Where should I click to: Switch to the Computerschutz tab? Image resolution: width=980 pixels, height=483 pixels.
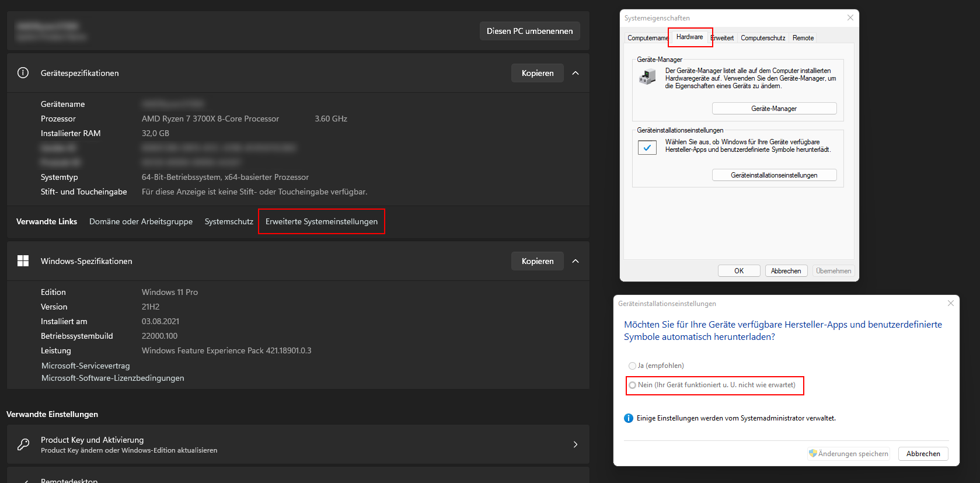tap(763, 38)
